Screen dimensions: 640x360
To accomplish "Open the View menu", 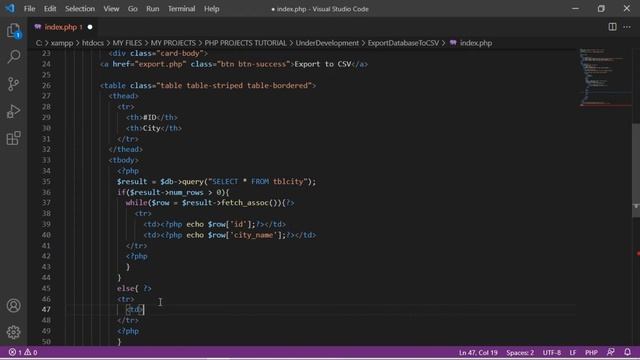I will pos(111,9).
